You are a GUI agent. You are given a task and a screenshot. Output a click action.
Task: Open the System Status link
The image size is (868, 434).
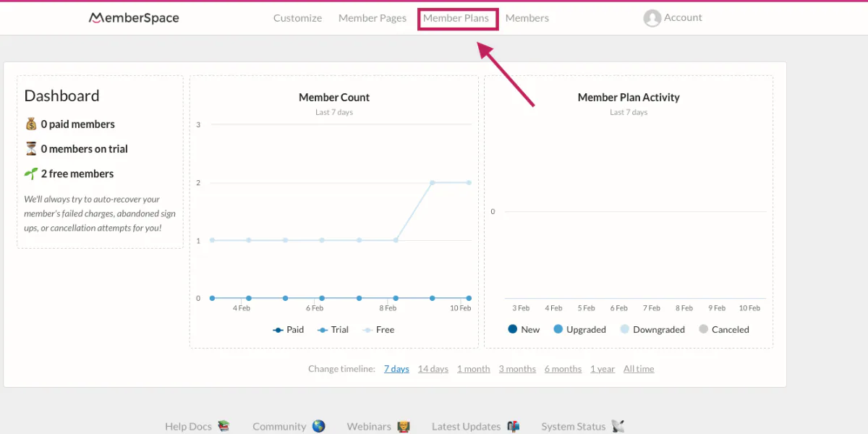tap(573, 427)
